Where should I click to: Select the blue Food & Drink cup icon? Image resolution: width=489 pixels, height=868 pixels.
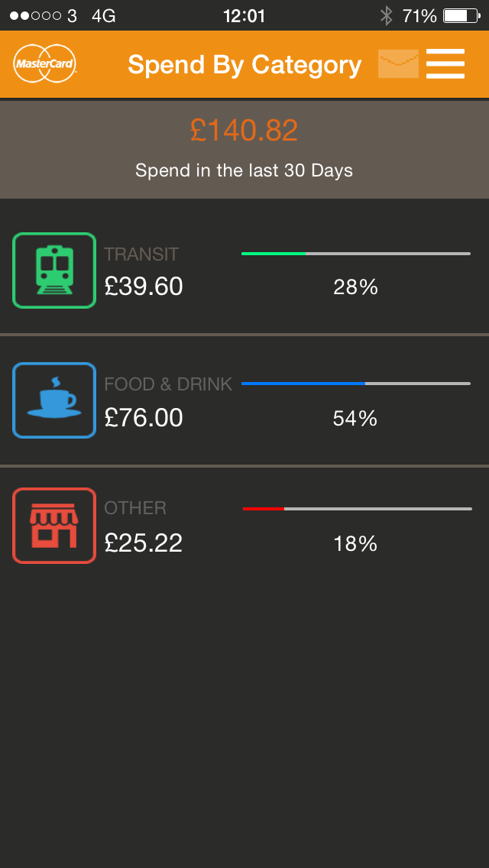point(54,400)
